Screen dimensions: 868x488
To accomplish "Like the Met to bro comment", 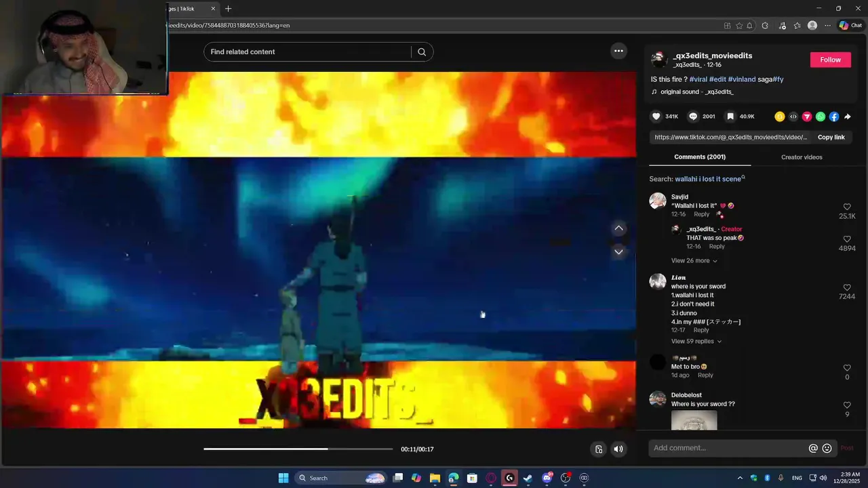I will 847,368.
